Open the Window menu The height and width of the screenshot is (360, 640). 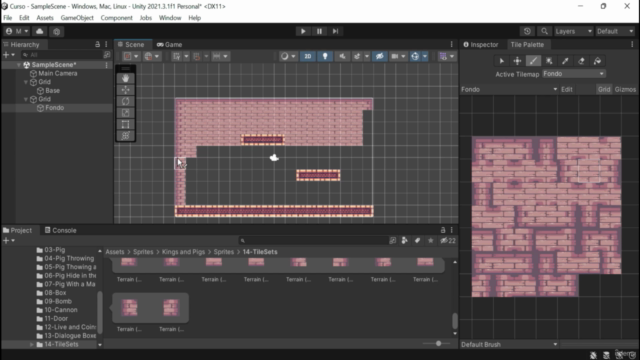click(x=170, y=18)
